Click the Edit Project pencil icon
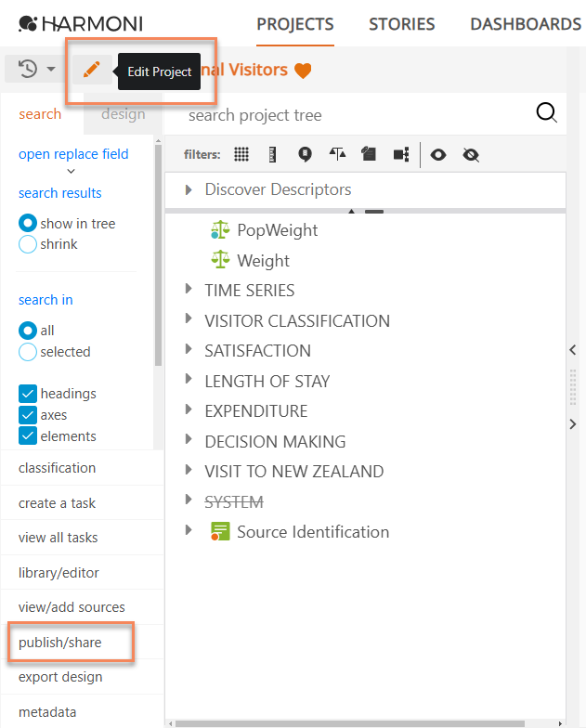 pyautogui.click(x=90, y=71)
